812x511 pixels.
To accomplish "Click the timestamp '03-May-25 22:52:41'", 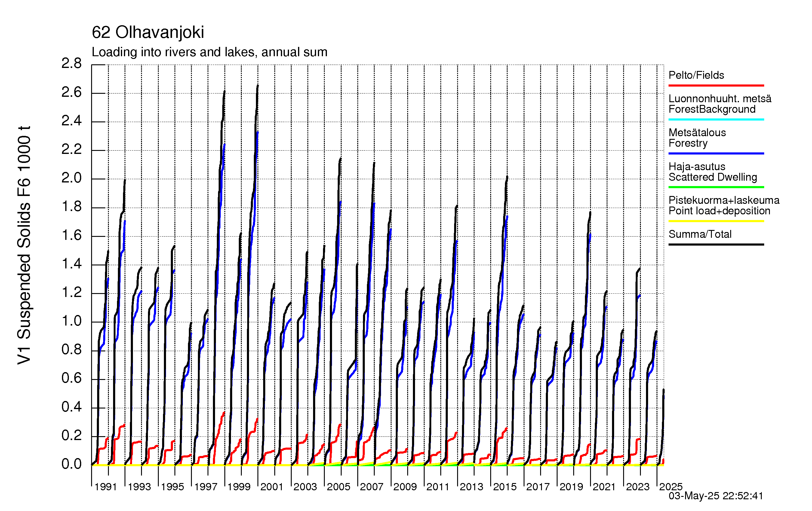I will pos(715,496).
